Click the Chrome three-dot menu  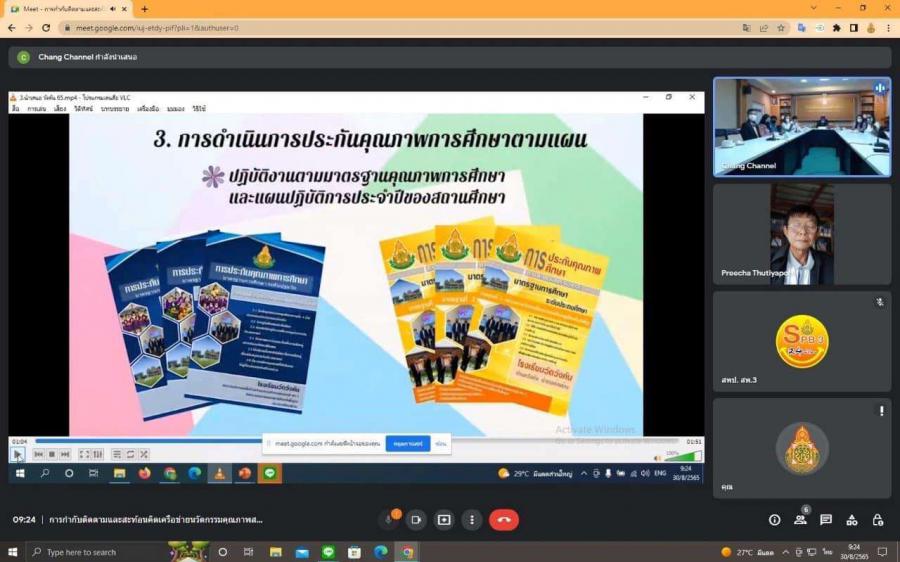pyautogui.click(x=888, y=28)
